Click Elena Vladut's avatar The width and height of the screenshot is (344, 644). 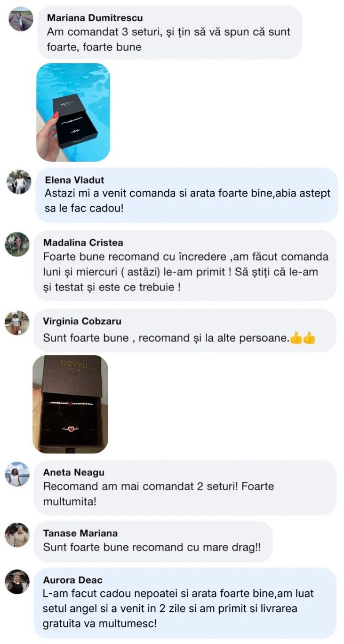[x=19, y=182]
